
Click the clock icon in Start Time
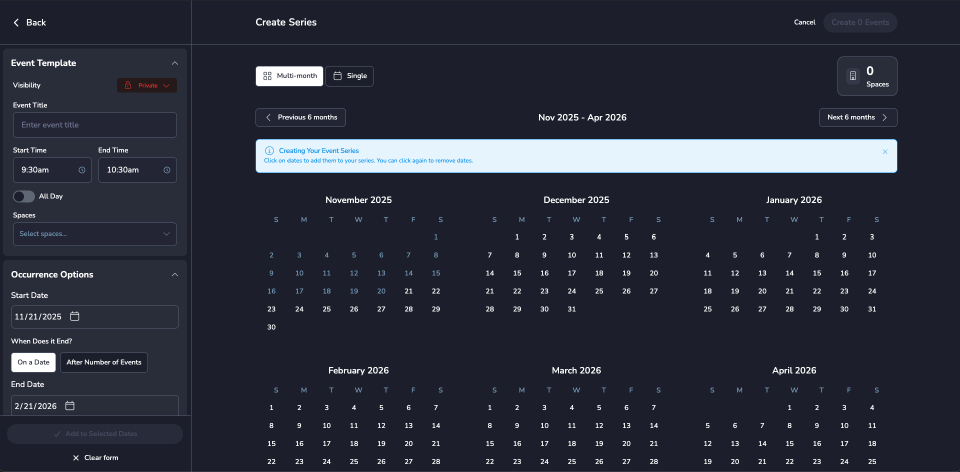82,170
